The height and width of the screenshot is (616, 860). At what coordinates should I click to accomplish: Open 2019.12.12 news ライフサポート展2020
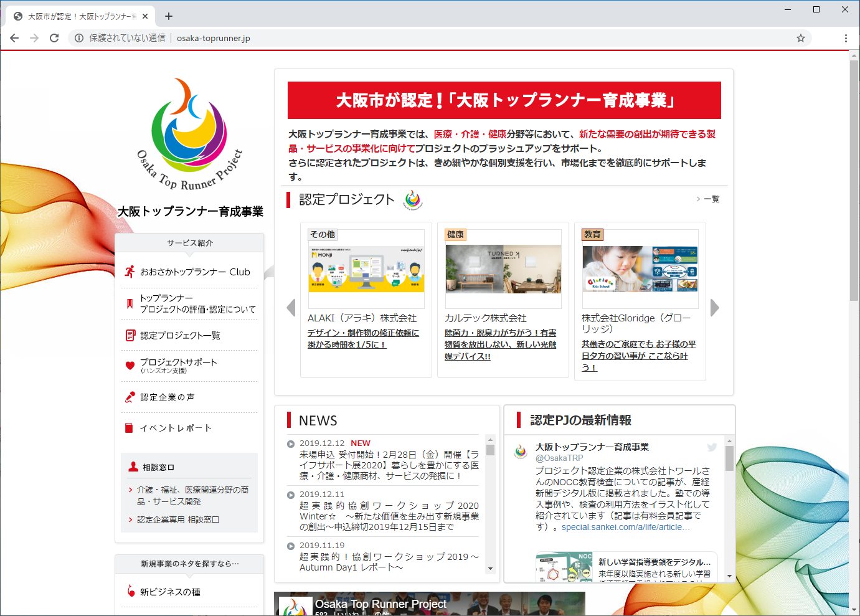389,465
